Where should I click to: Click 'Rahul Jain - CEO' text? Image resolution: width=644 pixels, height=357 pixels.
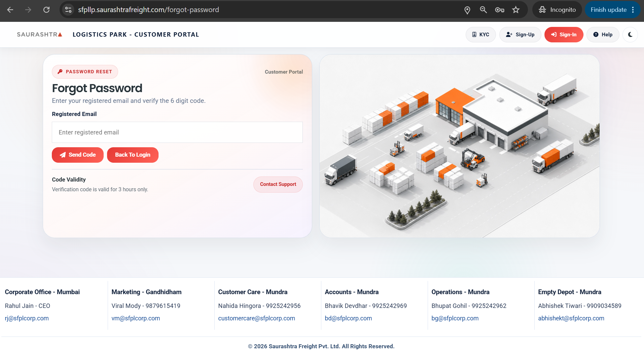point(28,306)
